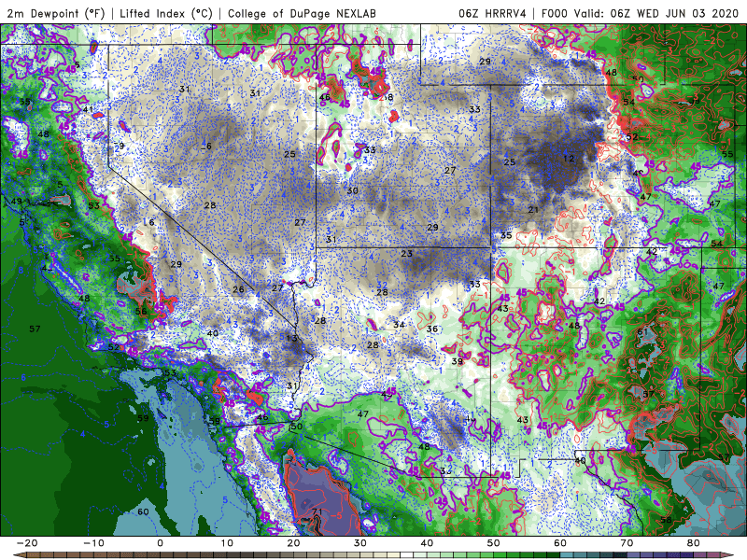Click the dewpoint value 23 on the map
747x560 pixels.
406,254
